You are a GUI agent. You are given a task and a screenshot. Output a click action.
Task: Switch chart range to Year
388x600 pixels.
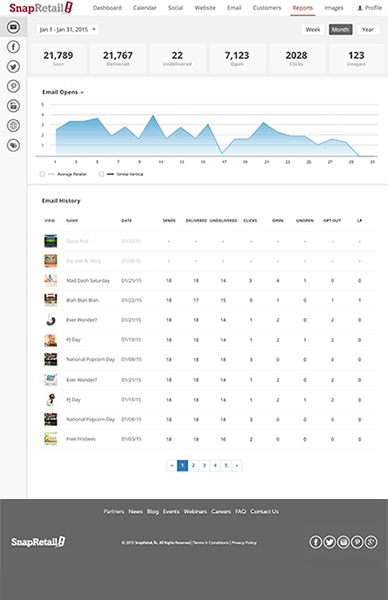click(x=368, y=29)
